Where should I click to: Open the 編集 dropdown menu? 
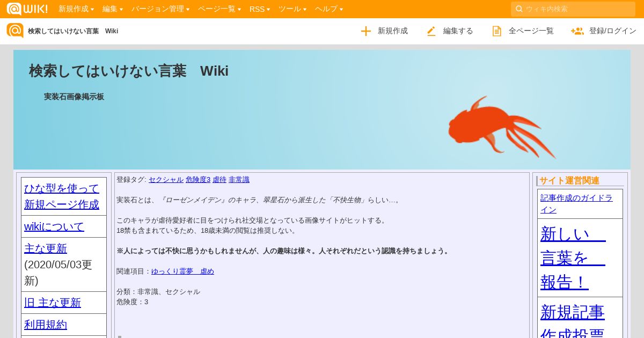[113, 9]
